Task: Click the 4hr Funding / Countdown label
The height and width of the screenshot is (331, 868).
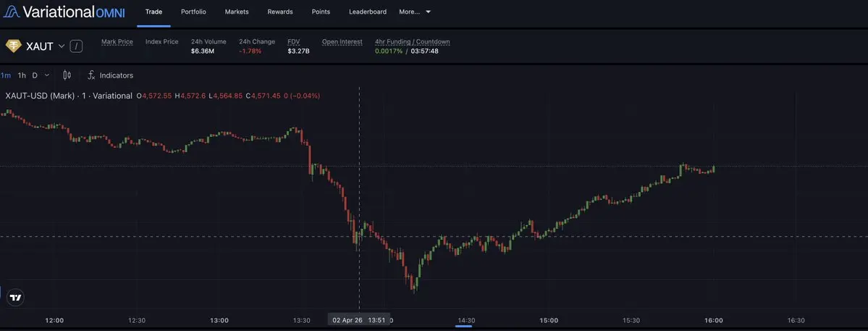Action: click(x=413, y=41)
